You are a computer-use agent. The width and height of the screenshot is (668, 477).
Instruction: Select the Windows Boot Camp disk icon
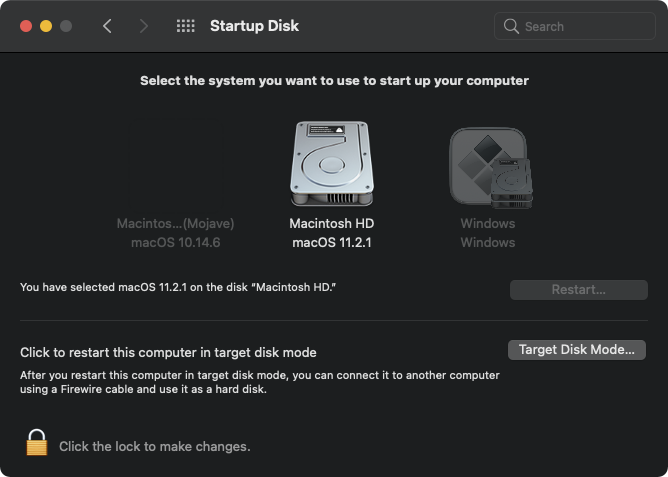coord(490,168)
